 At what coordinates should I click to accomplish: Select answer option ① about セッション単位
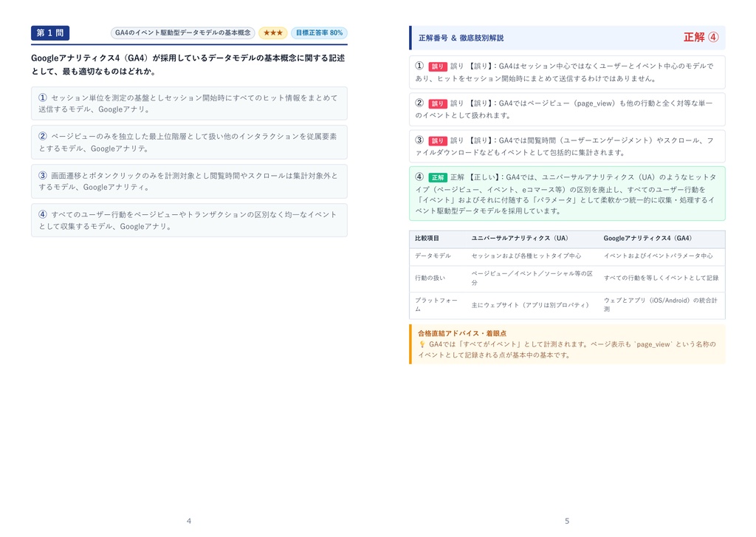point(189,103)
